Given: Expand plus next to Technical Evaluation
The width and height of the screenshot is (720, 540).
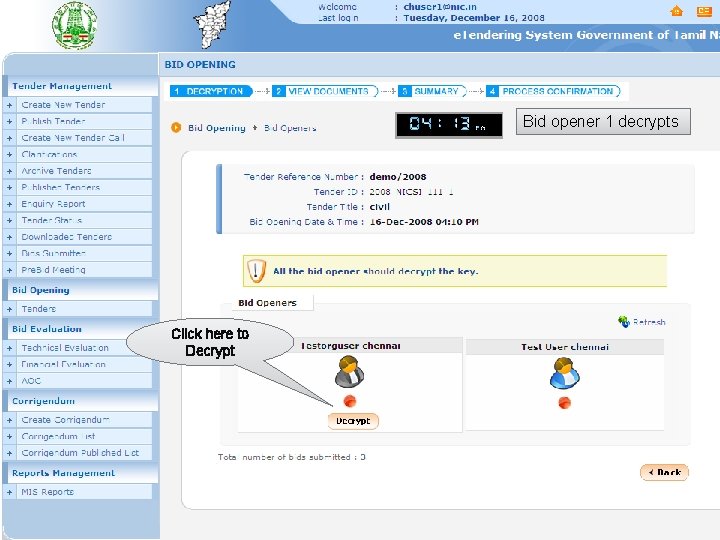Looking at the screenshot, I should [9, 349].
